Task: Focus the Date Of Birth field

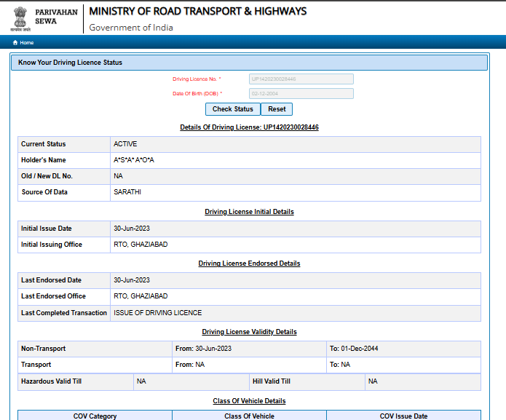Action: pos(301,94)
